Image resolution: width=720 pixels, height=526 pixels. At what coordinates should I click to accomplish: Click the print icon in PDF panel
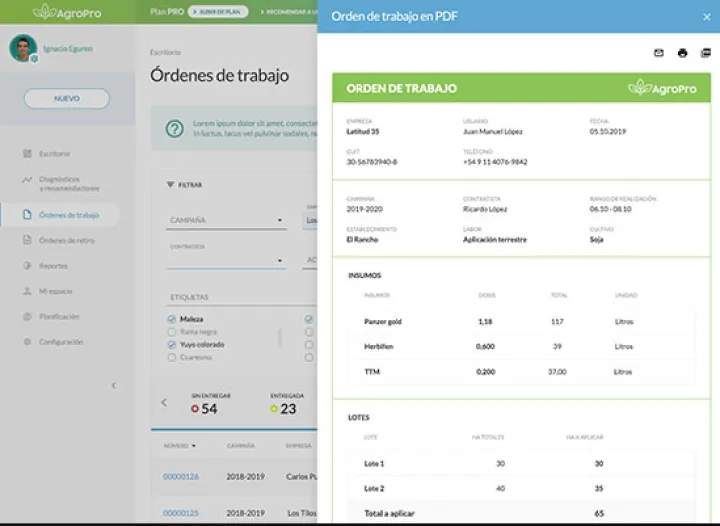(682, 53)
